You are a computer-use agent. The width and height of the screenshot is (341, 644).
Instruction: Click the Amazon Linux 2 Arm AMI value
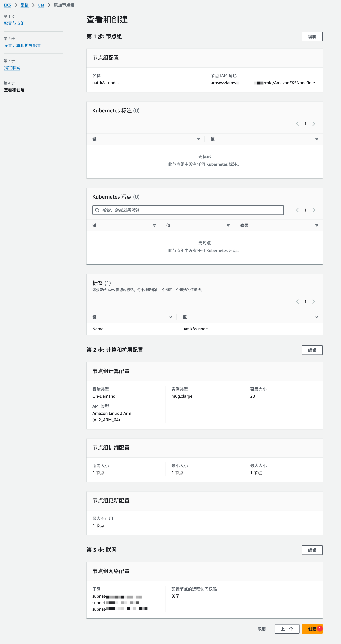click(x=112, y=417)
